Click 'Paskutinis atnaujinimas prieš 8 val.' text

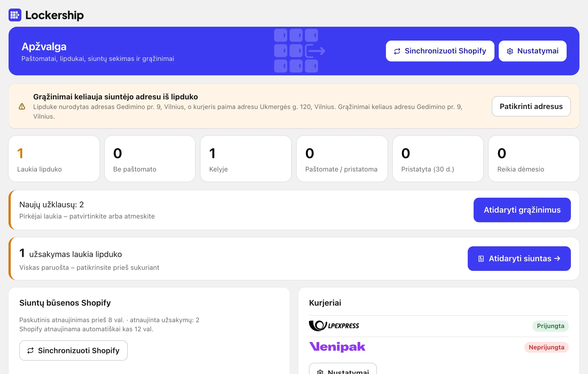click(72, 320)
